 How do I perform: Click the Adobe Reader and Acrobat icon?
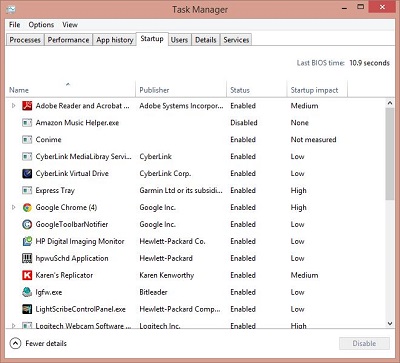[x=27, y=106]
